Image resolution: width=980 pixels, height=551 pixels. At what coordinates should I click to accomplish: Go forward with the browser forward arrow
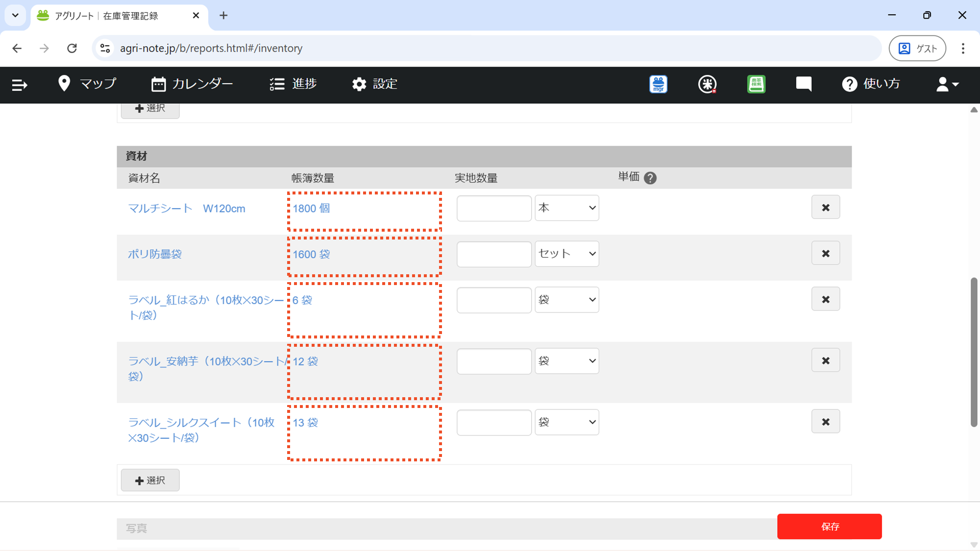[x=44, y=48]
